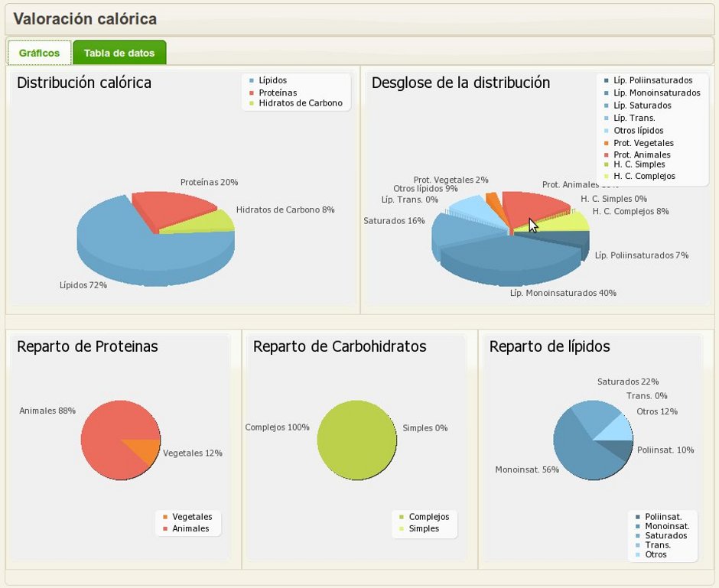Click the Complejos legend entry in Reparto de Carbohidratos

point(425,516)
